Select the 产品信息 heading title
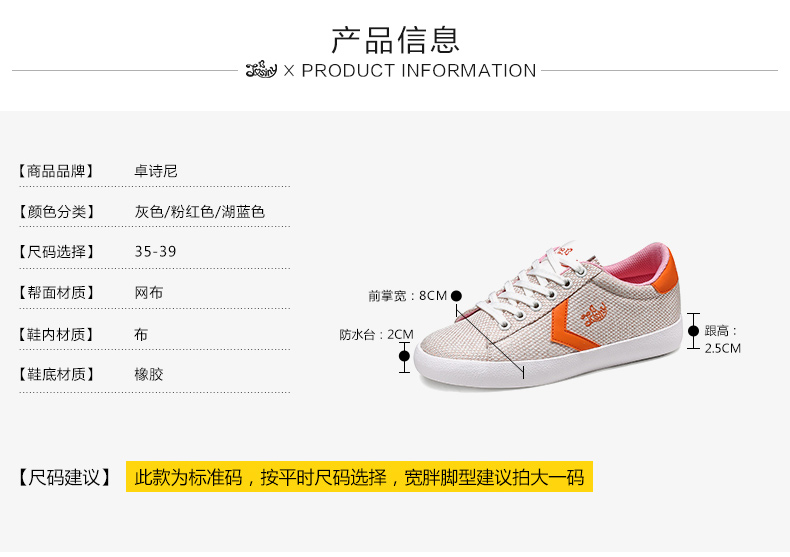The height and width of the screenshot is (557, 790). coord(396,40)
